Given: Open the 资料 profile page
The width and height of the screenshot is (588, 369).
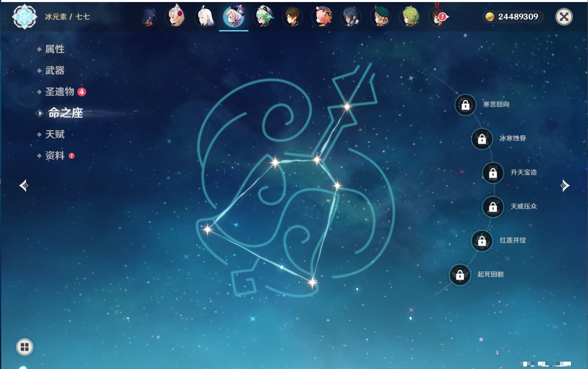Looking at the screenshot, I should coord(55,155).
